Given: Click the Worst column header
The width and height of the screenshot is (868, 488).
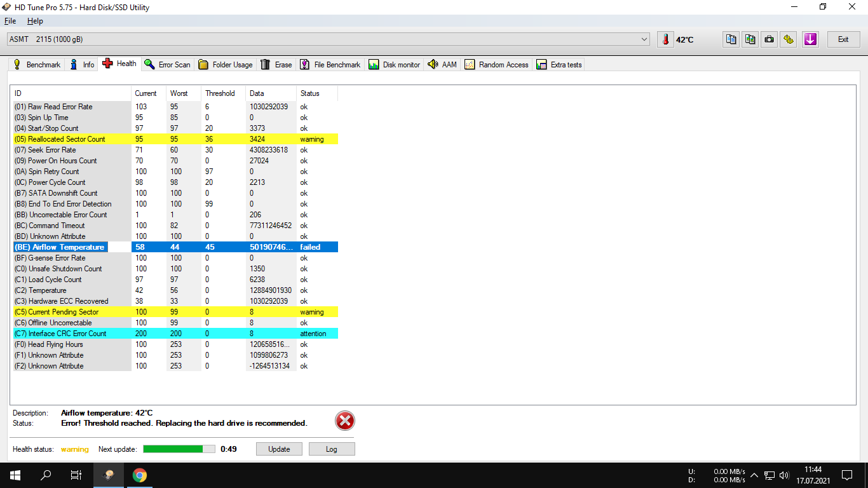Looking at the screenshot, I should pos(184,93).
